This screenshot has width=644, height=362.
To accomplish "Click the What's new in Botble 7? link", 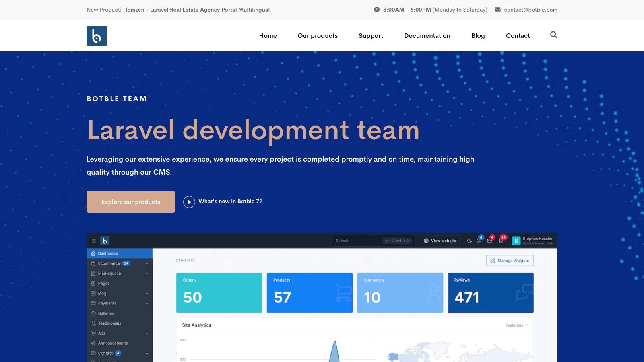I will [230, 202].
